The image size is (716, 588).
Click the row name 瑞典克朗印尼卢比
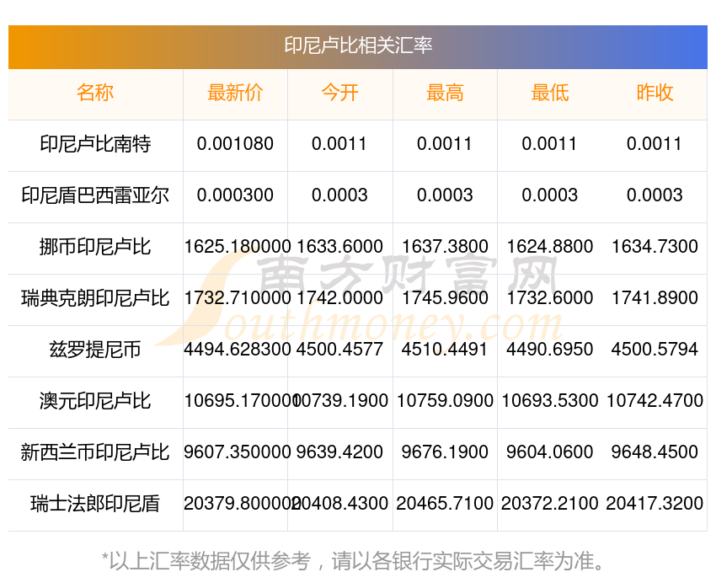tap(95, 298)
